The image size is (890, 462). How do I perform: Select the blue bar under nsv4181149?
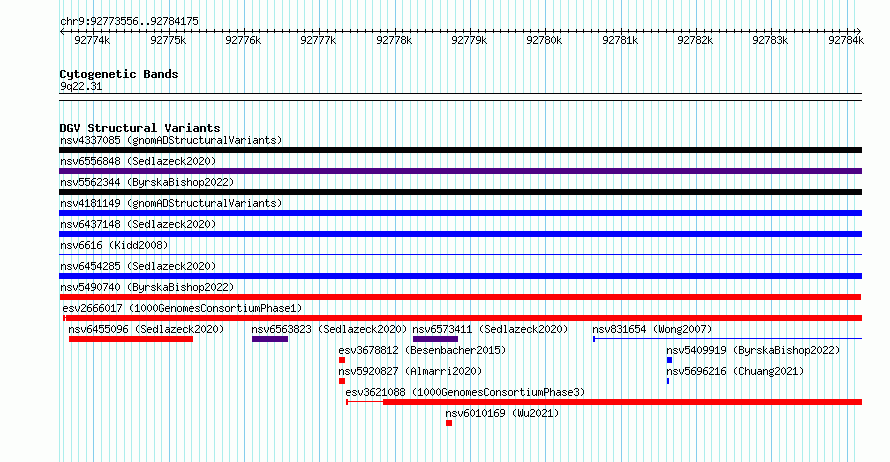tap(460, 213)
